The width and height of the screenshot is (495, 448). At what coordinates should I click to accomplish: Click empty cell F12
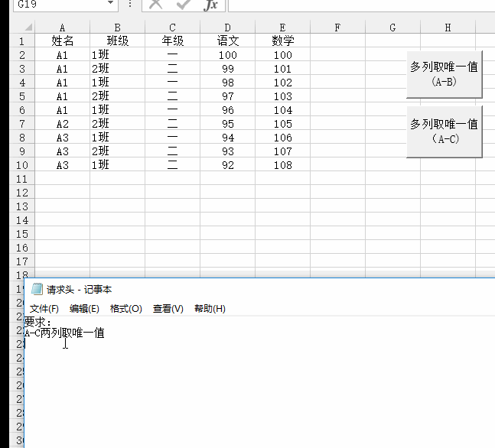[x=337, y=192]
